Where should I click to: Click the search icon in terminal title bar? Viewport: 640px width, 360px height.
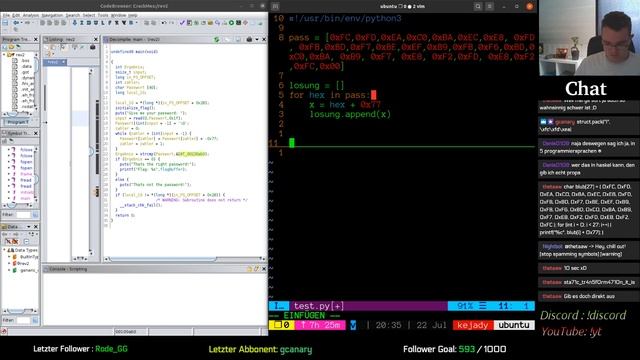[x=478, y=7]
